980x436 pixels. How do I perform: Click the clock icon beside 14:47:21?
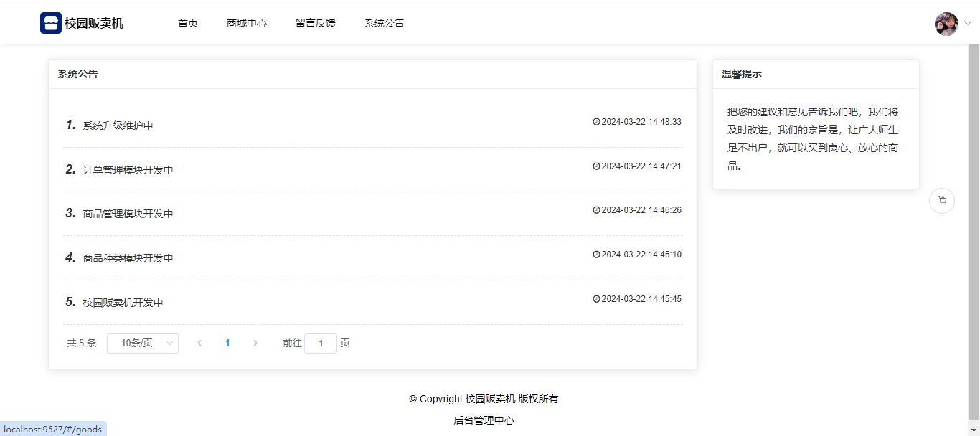pos(596,166)
